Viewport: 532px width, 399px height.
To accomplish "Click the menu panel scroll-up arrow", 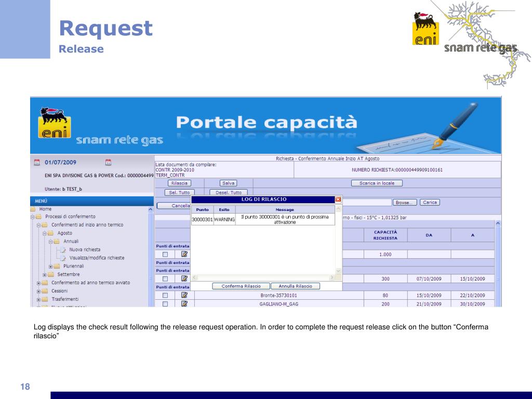I will click(151, 210).
